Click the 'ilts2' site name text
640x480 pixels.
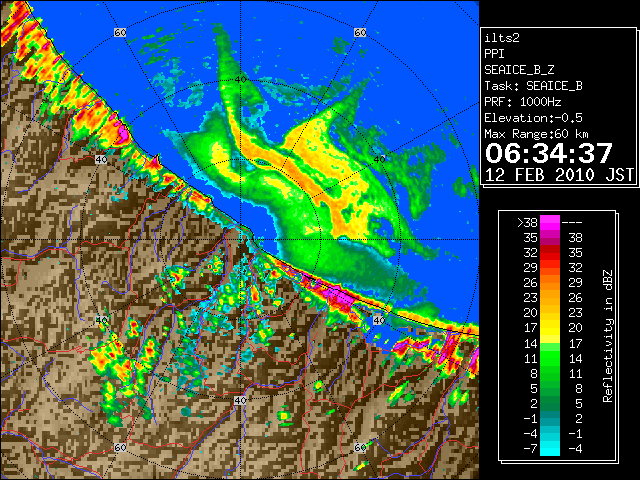coord(502,38)
